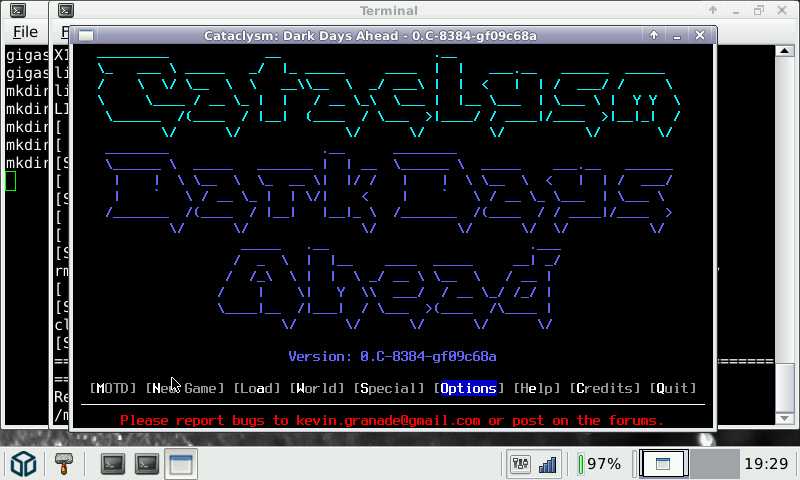Viewport: 800px width, 480px height.
Task: Select the [MOTD] menu entry
Action: (x=113, y=388)
